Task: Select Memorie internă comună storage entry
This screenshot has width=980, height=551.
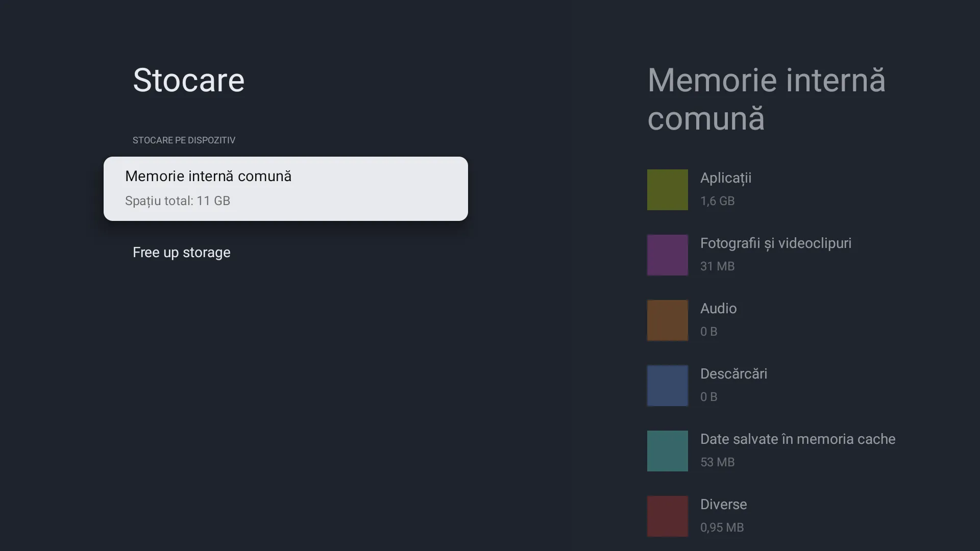Action: [285, 188]
